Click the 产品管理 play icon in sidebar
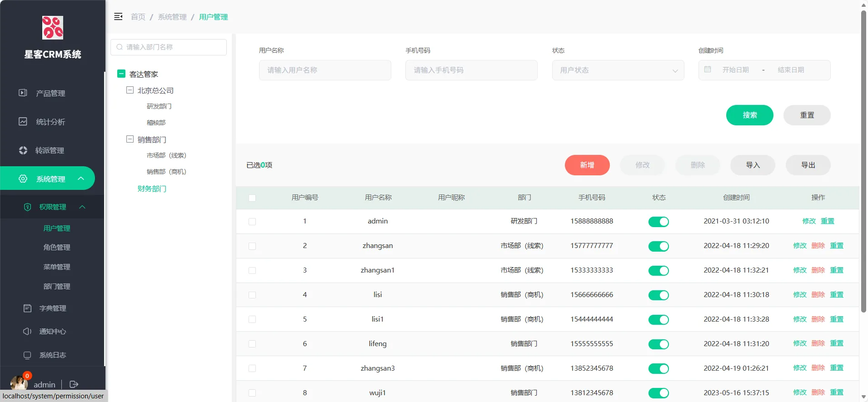 [x=23, y=93]
